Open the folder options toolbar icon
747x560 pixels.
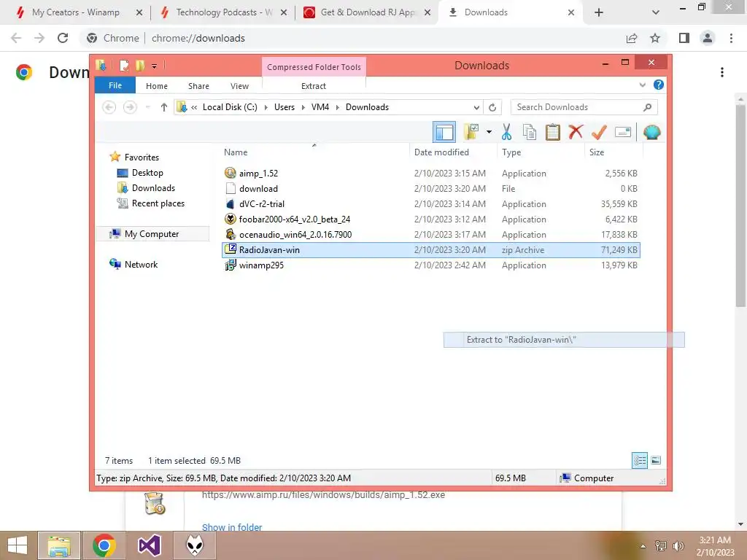[472, 133]
